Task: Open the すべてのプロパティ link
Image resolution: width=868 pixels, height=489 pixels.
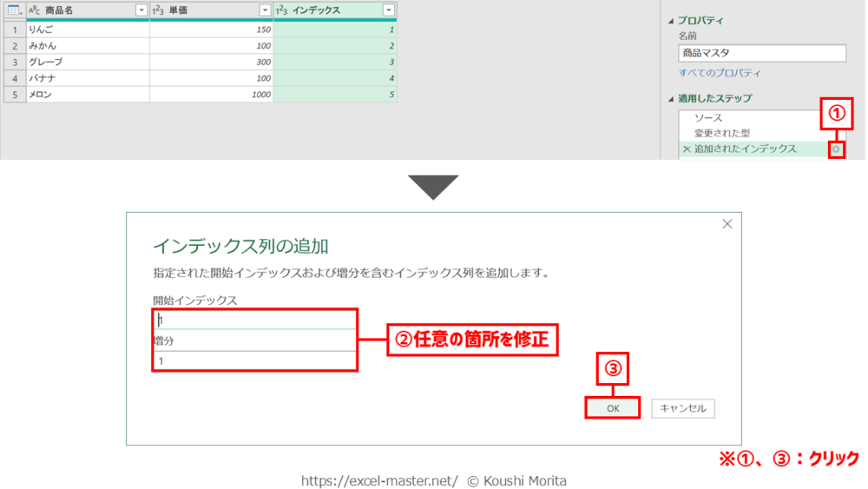Action: click(x=720, y=74)
